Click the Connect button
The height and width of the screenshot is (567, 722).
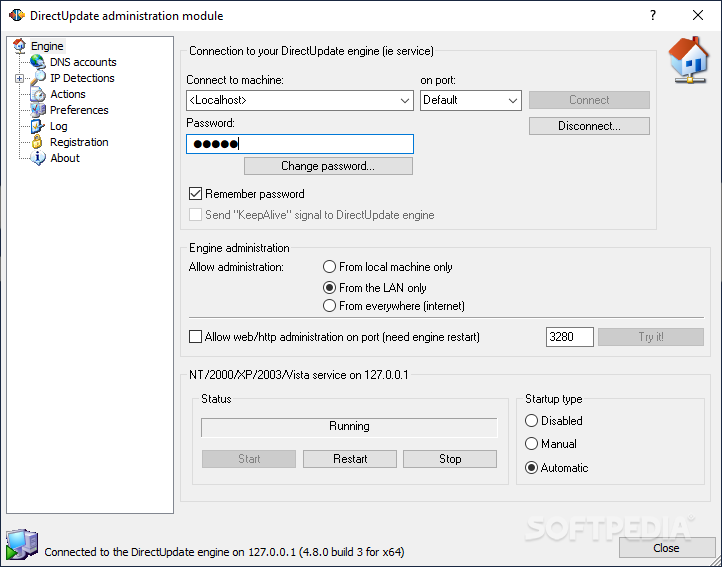[589, 100]
